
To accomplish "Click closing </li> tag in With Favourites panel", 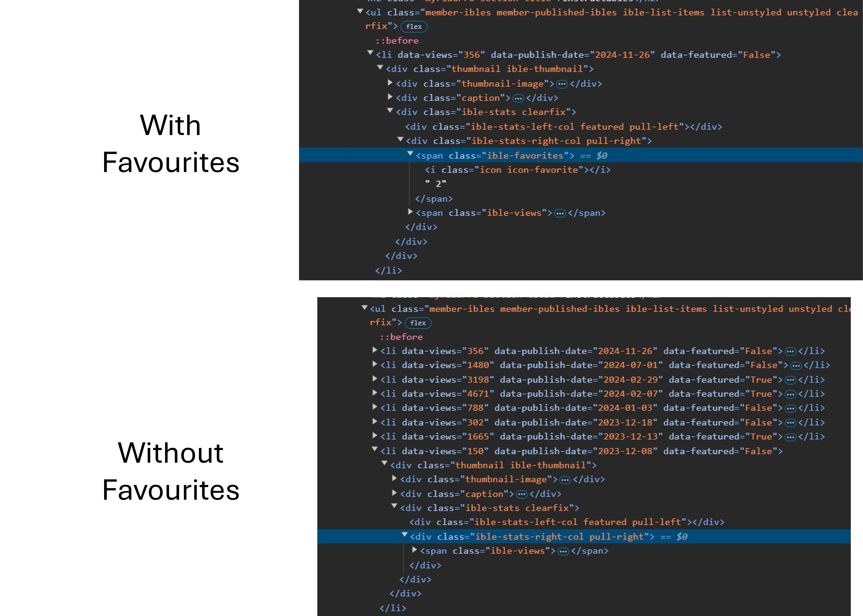I will (x=388, y=270).
